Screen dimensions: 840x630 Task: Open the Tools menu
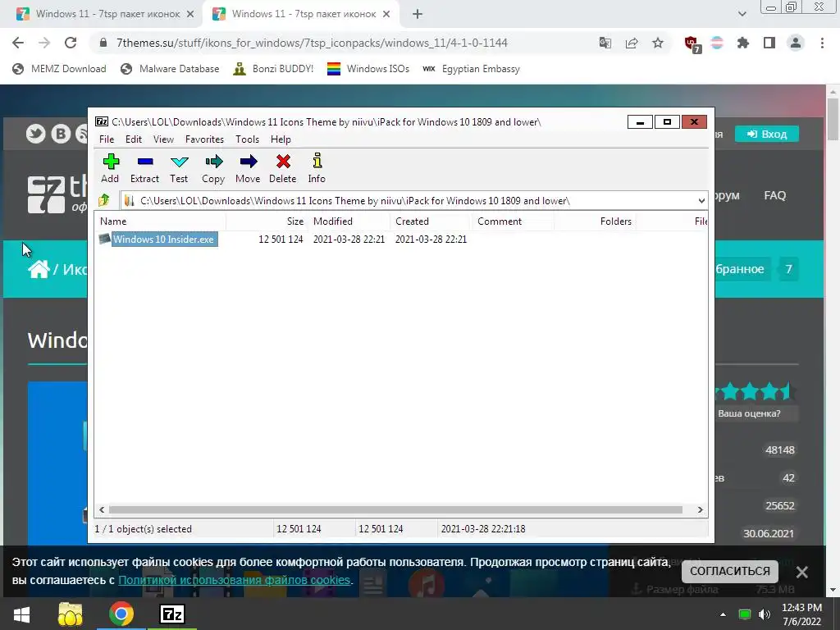247,139
